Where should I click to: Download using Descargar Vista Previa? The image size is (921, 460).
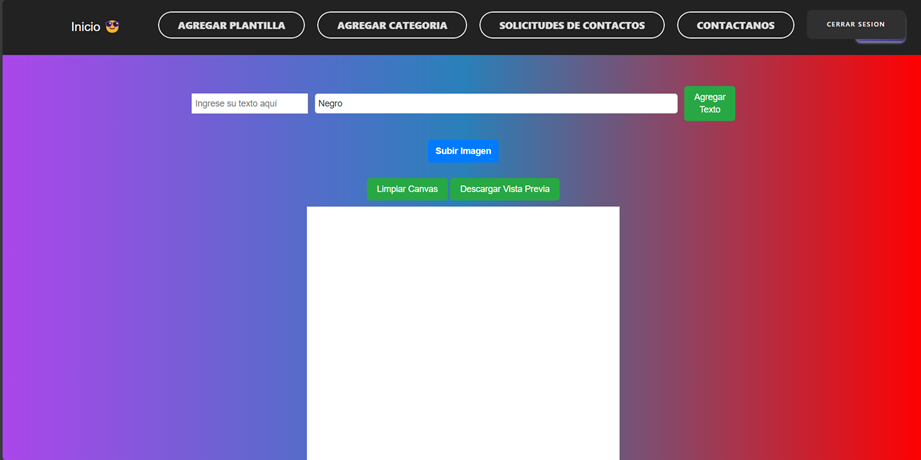(x=504, y=189)
